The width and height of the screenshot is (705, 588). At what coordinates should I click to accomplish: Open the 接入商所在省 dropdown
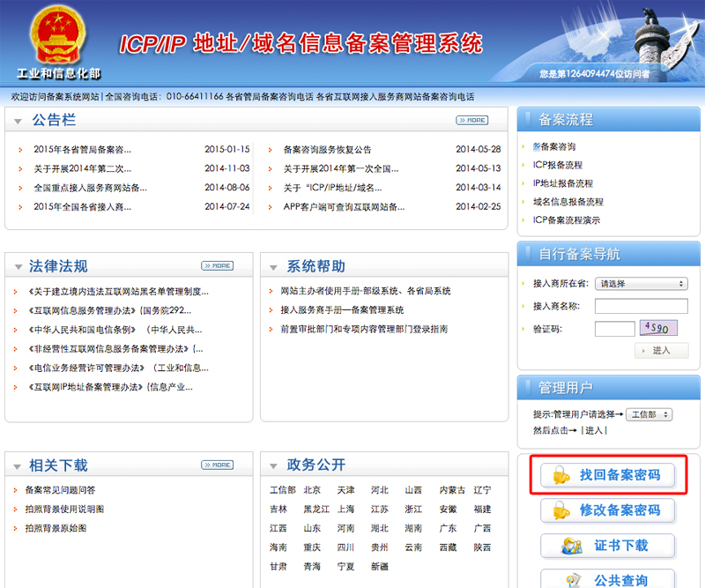point(642,284)
